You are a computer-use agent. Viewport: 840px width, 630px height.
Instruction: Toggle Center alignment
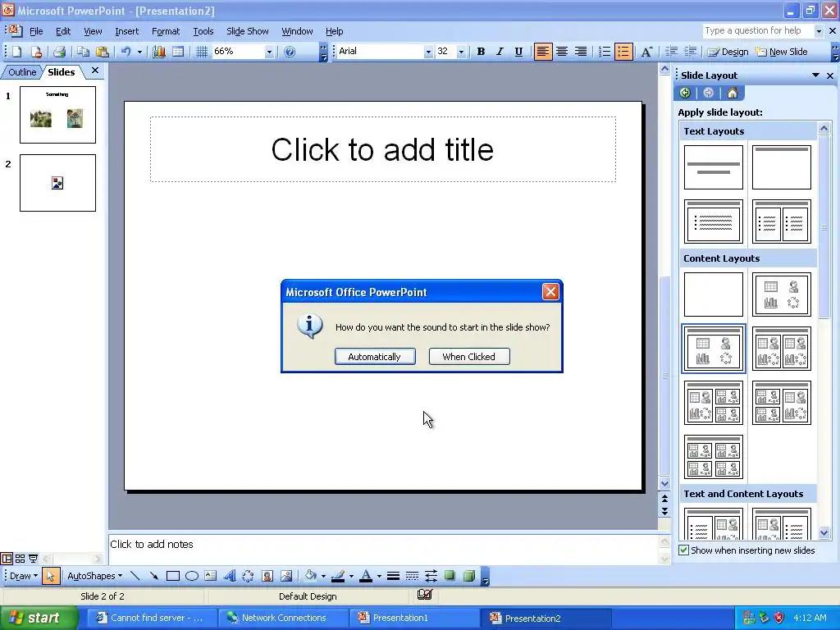pyautogui.click(x=562, y=52)
